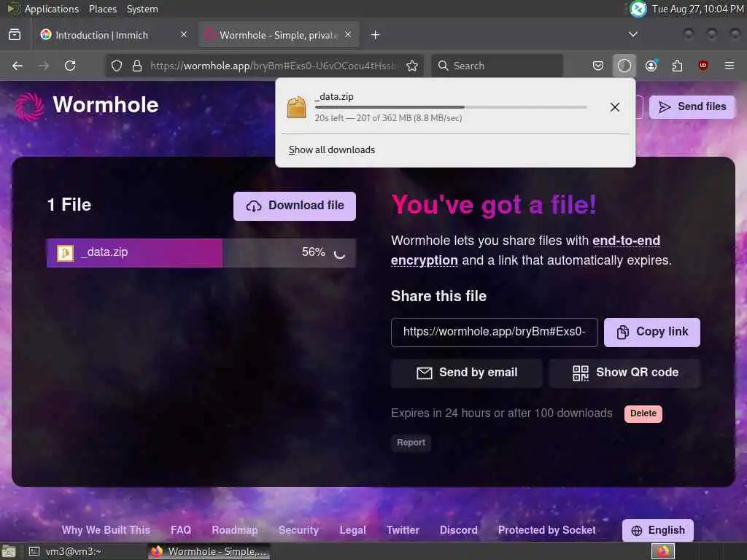Reload the current page

pyautogui.click(x=70, y=66)
